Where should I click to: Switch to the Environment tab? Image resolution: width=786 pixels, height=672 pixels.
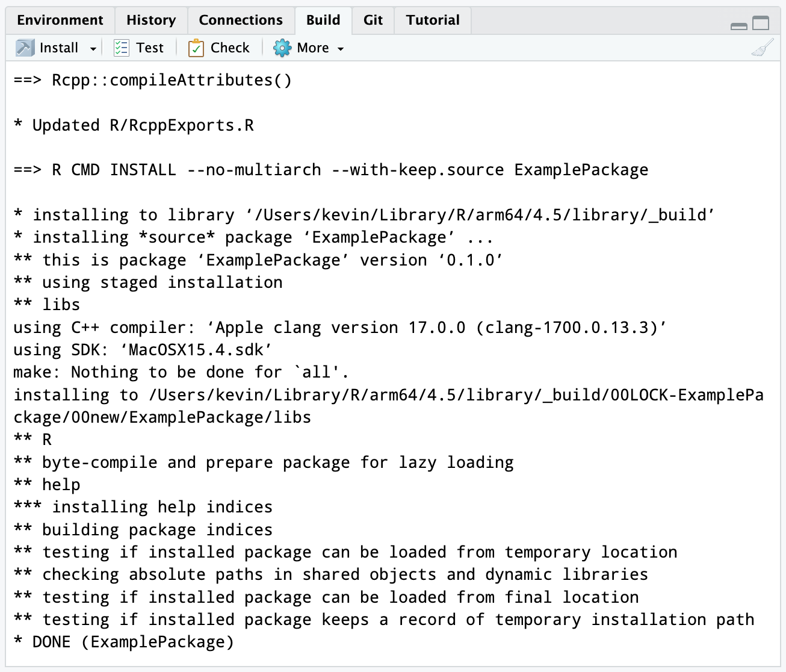click(60, 20)
